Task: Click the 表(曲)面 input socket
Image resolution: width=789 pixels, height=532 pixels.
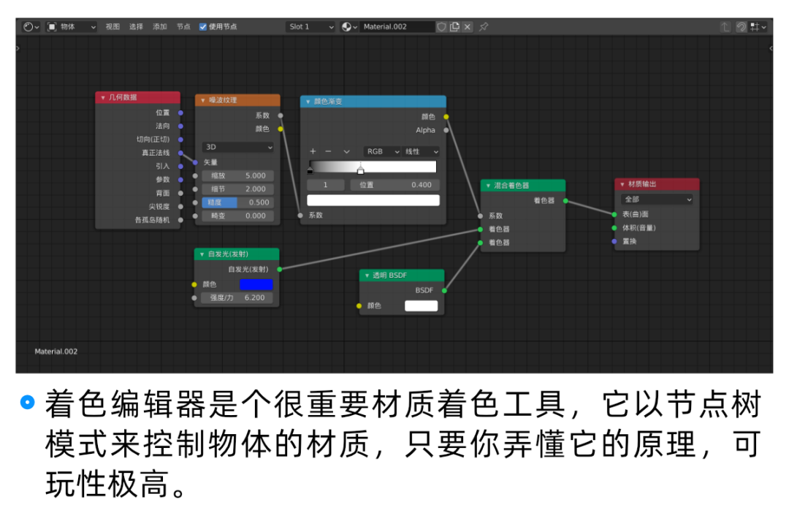Action: click(614, 214)
